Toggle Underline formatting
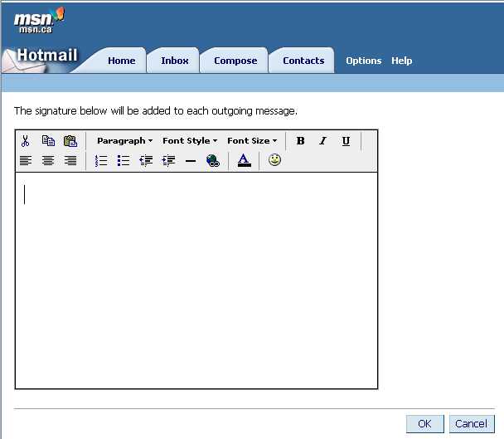Image resolution: width=504 pixels, height=439 pixels. (x=346, y=141)
